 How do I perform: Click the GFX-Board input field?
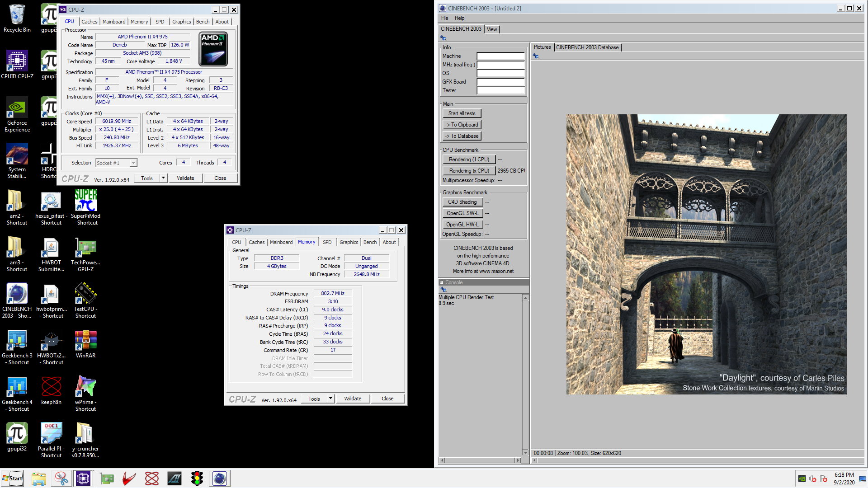(500, 82)
